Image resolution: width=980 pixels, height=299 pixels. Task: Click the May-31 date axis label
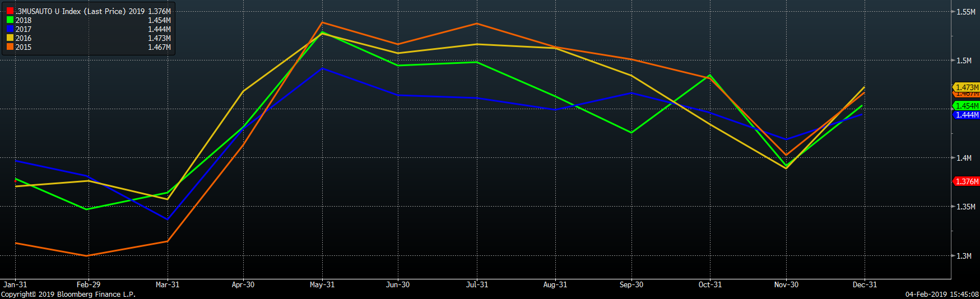coord(322,284)
